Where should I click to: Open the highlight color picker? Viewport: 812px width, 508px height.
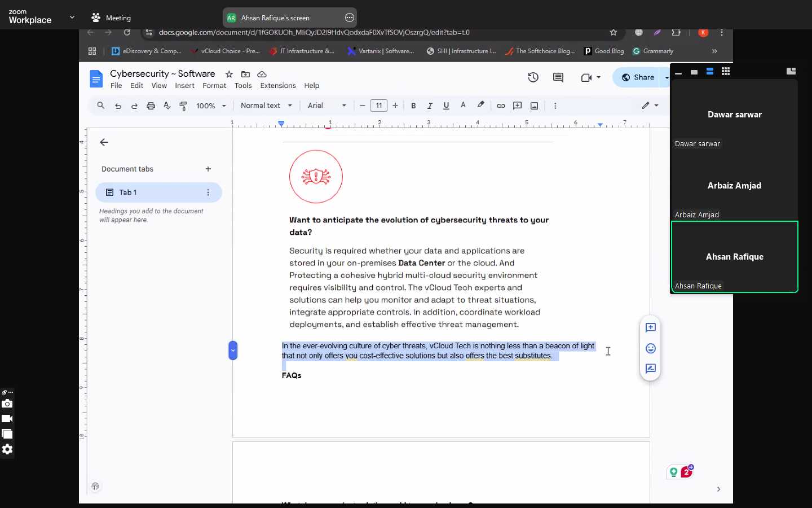[481, 106]
